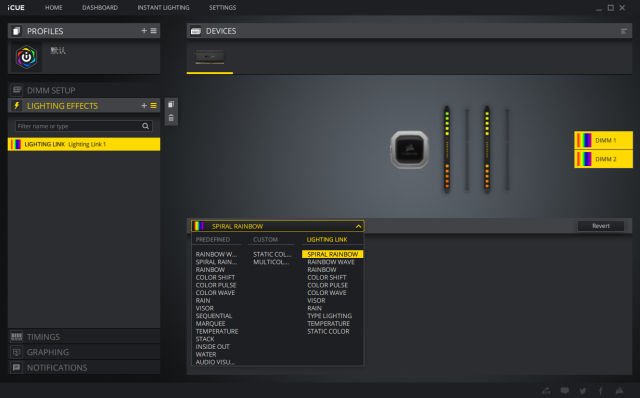Toggle the DIMM 2 selection
The width and height of the screenshot is (640, 398).
click(603, 159)
